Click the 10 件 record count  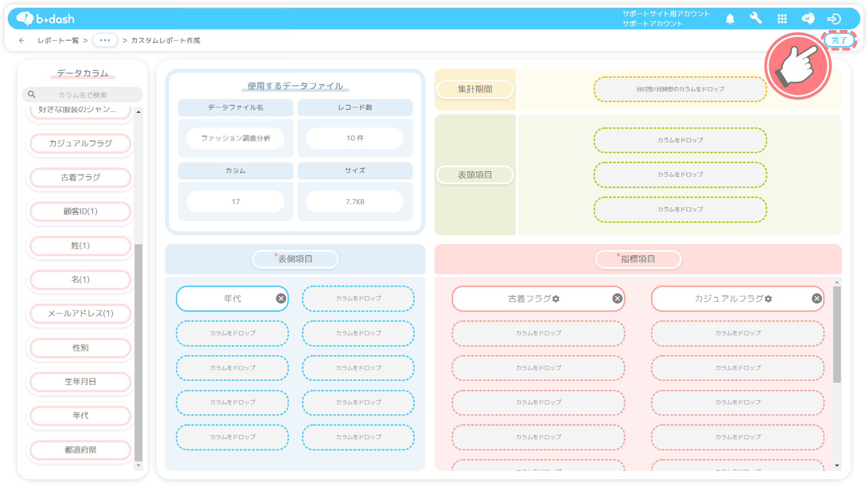click(355, 138)
